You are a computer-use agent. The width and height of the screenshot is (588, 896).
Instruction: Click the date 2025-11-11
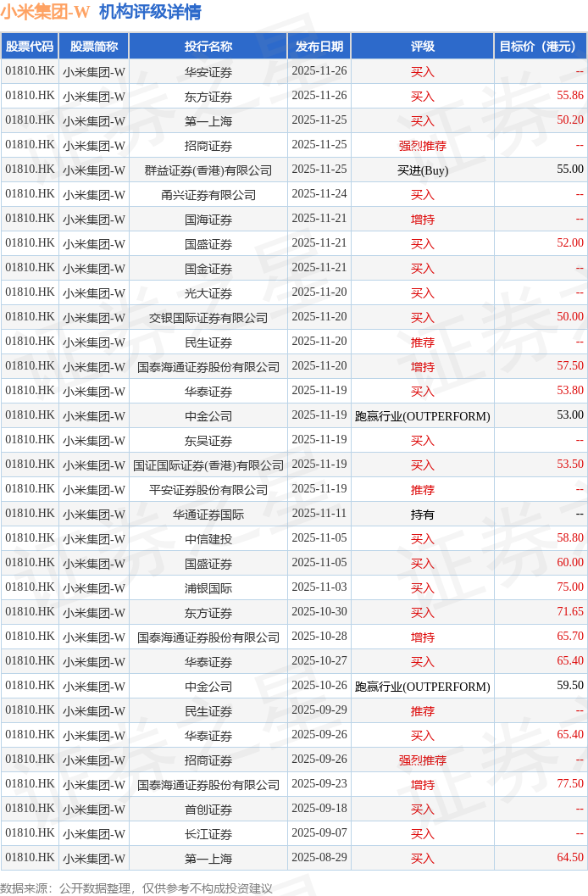pyautogui.click(x=319, y=513)
